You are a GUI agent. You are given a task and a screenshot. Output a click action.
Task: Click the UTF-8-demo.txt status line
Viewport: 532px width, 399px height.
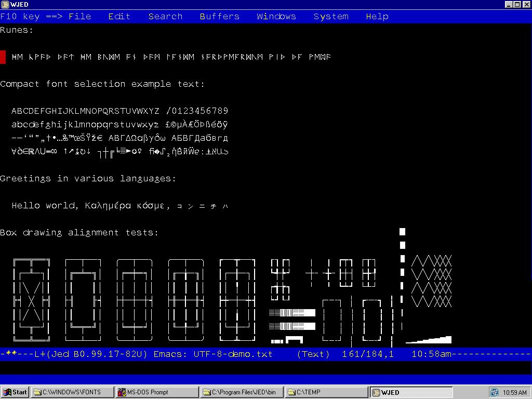(233, 354)
